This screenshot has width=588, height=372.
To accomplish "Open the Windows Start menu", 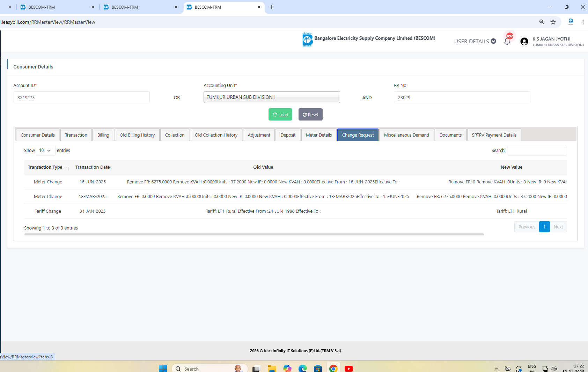I will (163, 369).
